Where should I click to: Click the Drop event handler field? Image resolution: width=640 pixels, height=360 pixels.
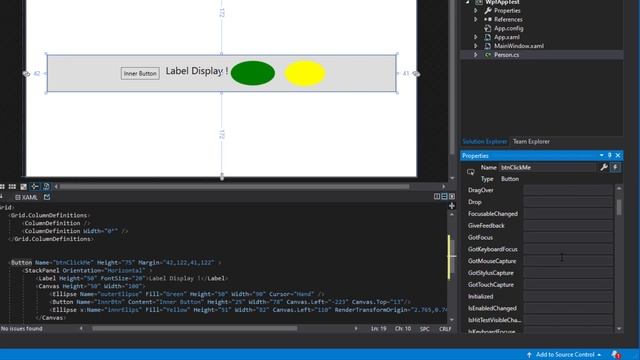point(568,202)
